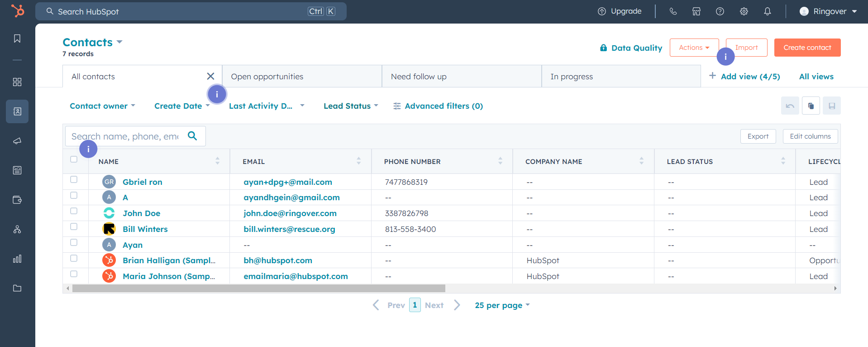Select the checkbox for Brian Halligan

[x=74, y=258]
